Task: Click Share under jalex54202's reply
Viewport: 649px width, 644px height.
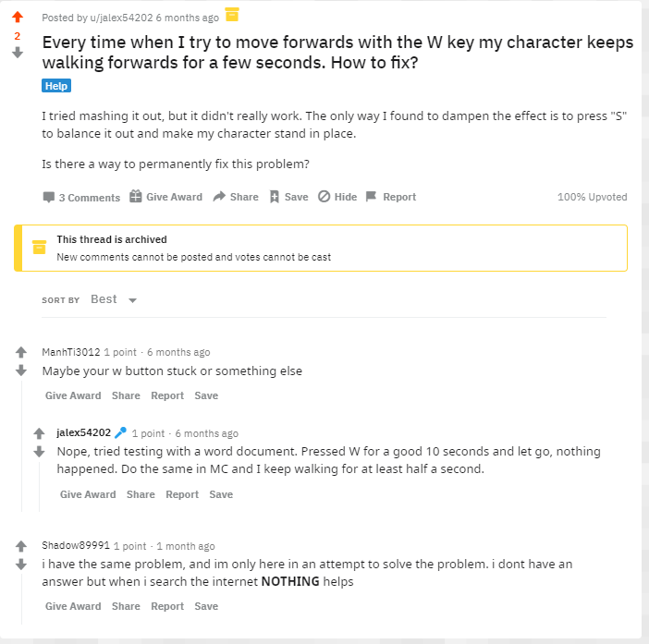Action: point(141,494)
